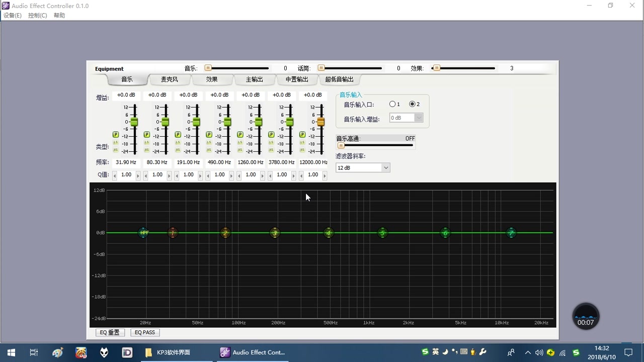Set the 80.30 Hz band type to LS
644x362 pixels.
pyautogui.click(x=147, y=143)
